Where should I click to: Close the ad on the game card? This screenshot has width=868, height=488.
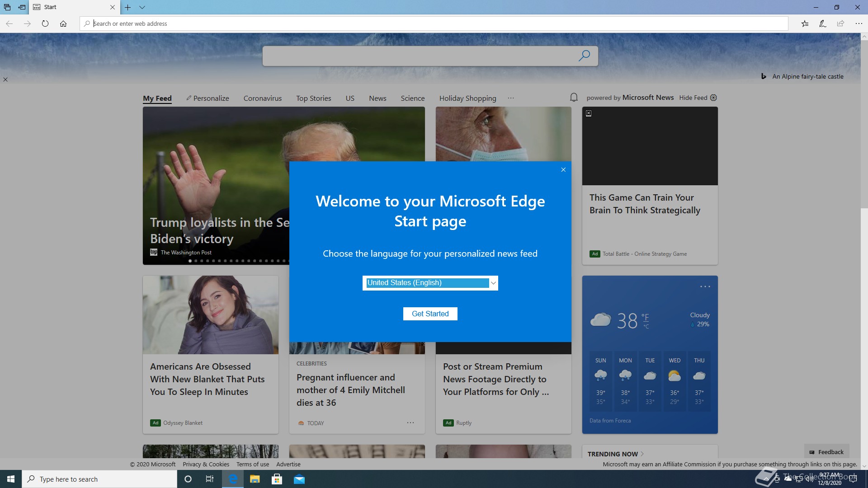589,113
